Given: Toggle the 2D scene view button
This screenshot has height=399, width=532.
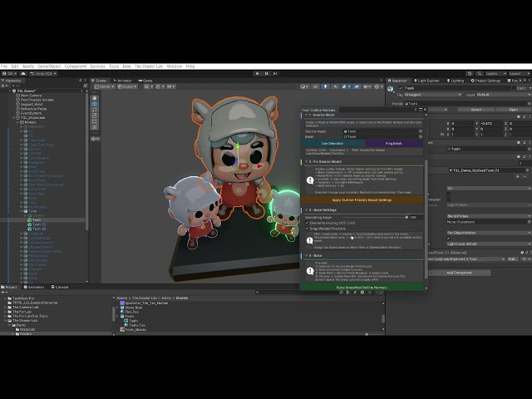Looking at the screenshot, I should coord(316,86).
